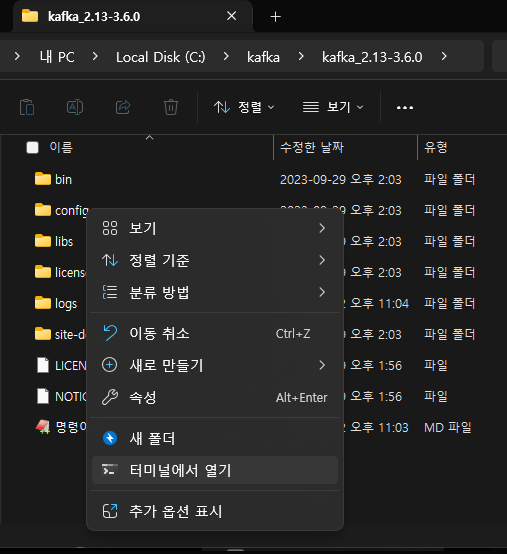Open context menu 보기 submenu
Screen dimensions: 507x554
215,228
